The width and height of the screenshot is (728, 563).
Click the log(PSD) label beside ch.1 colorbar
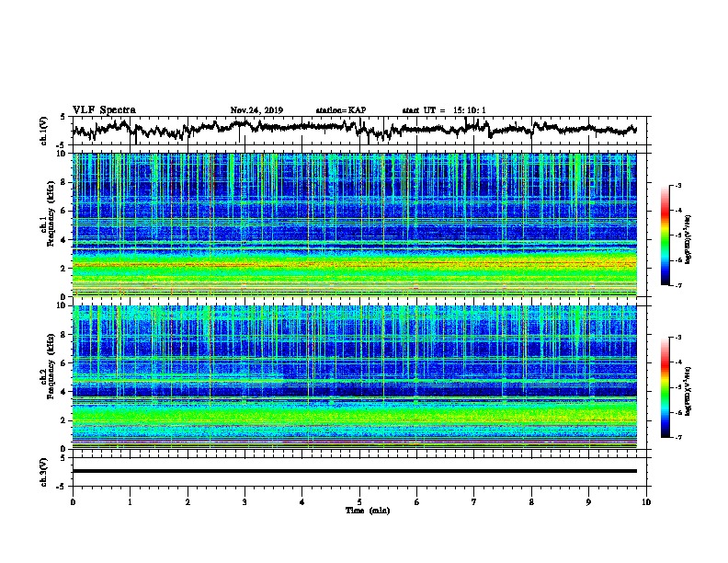(x=688, y=239)
